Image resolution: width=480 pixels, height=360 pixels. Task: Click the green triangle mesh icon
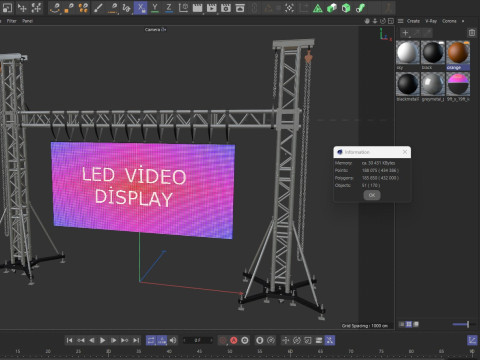[x=318, y=8]
